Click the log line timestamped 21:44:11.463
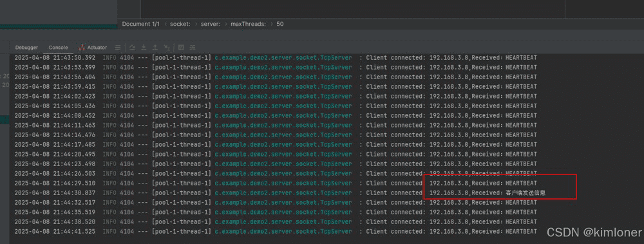Image resolution: width=644 pixels, height=244 pixels. (x=276, y=126)
